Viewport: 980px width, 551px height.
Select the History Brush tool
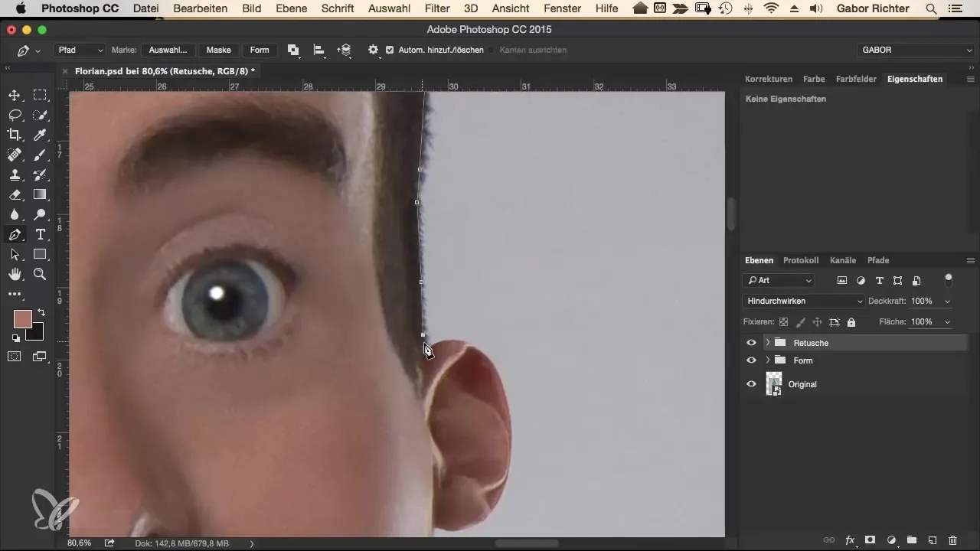pyautogui.click(x=40, y=175)
